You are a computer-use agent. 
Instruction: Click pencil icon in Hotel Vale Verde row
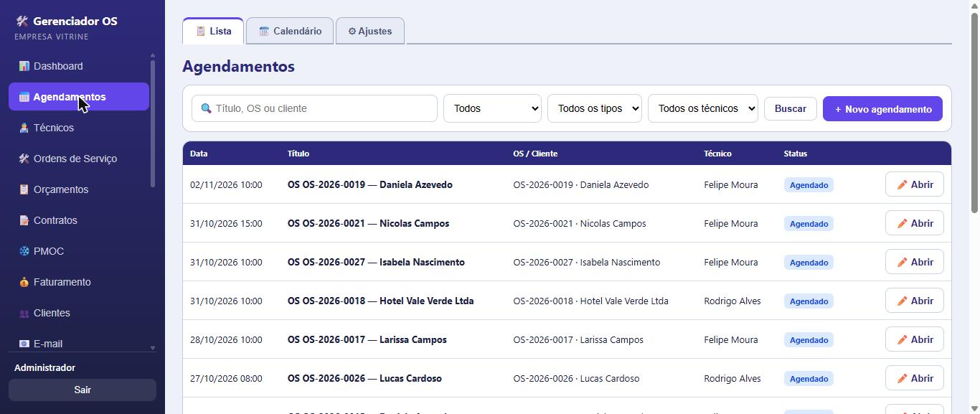pyautogui.click(x=903, y=301)
